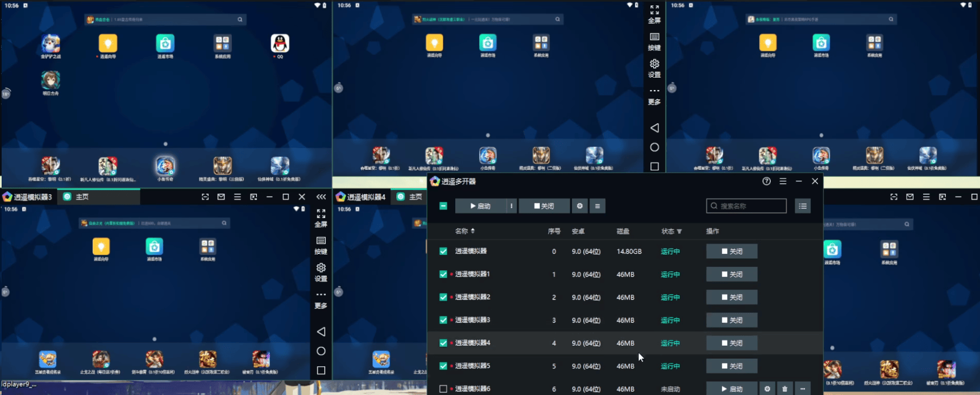Open 设置 in the 逍遥模拟器3 sidebar
Image resolution: width=980 pixels, height=395 pixels.
click(321, 273)
